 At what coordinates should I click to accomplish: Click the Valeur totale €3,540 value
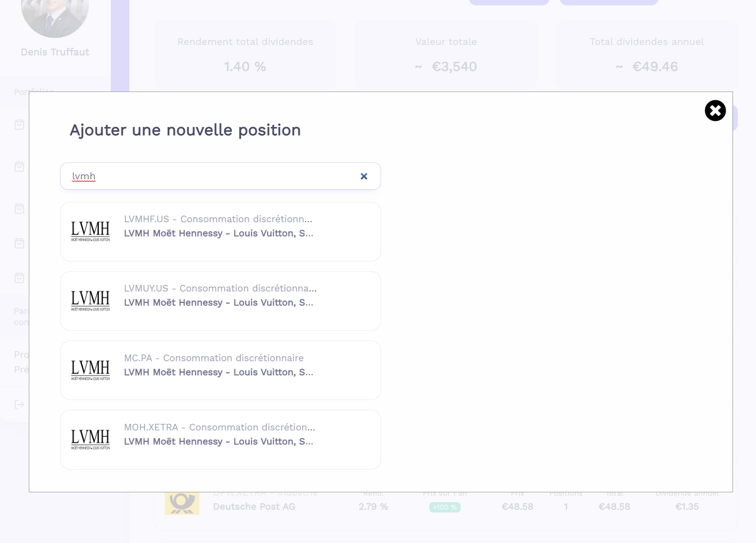454,66
